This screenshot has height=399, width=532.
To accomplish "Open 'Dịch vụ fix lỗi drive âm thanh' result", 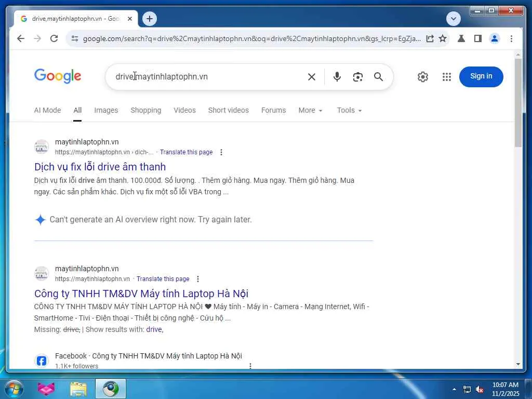I will [x=100, y=167].
